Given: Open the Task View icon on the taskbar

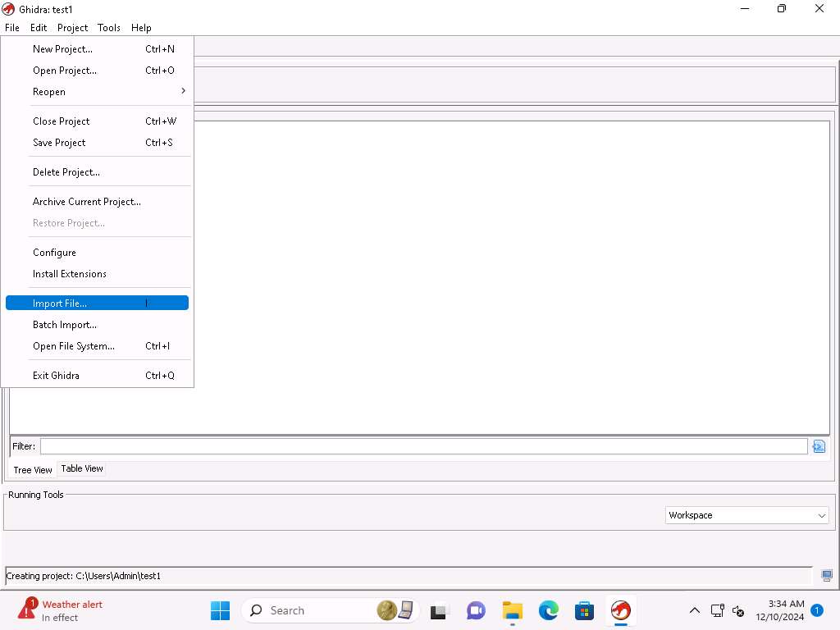Looking at the screenshot, I should pyautogui.click(x=439, y=610).
